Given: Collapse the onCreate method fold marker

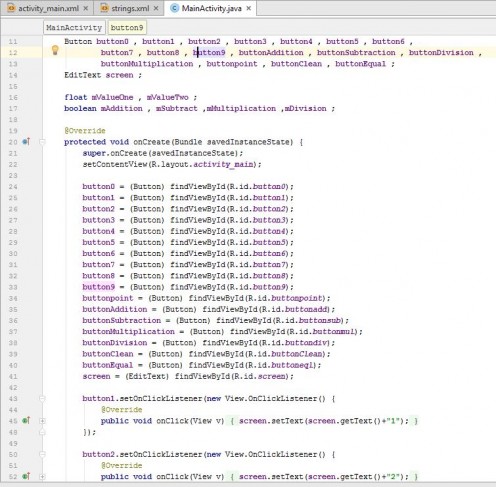Looking at the screenshot, I should [42, 142].
